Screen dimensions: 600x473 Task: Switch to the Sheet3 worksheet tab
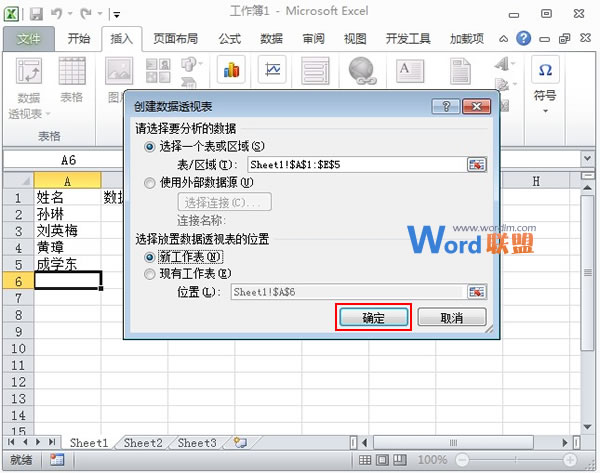(x=197, y=443)
